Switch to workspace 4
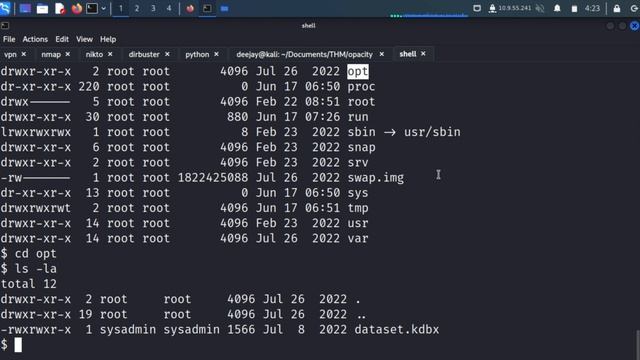 (x=169, y=9)
